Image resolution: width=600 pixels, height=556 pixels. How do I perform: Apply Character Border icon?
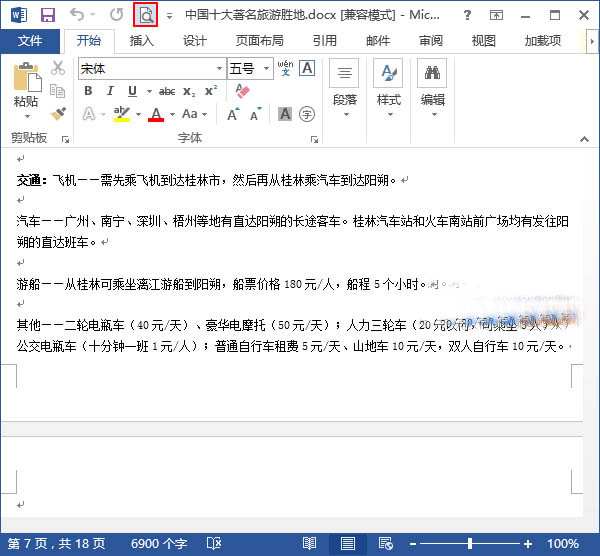307,68
